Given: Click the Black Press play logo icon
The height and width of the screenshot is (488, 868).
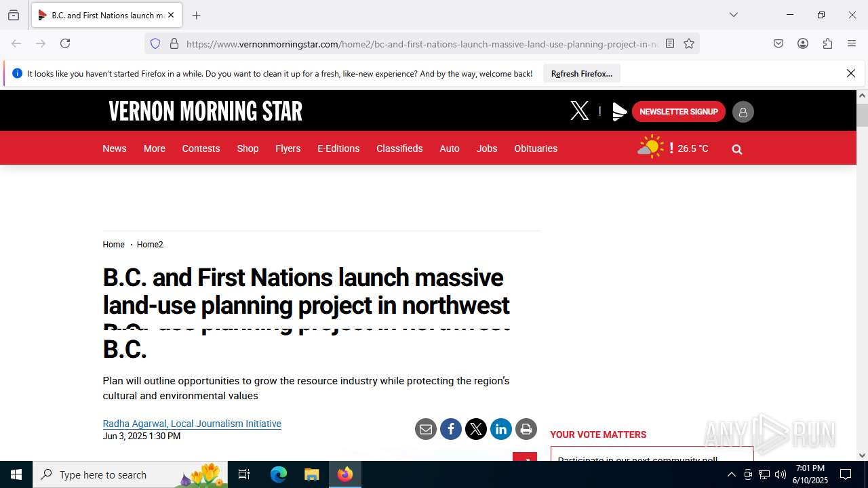Looking at the screenshot, I should (619, 112).
